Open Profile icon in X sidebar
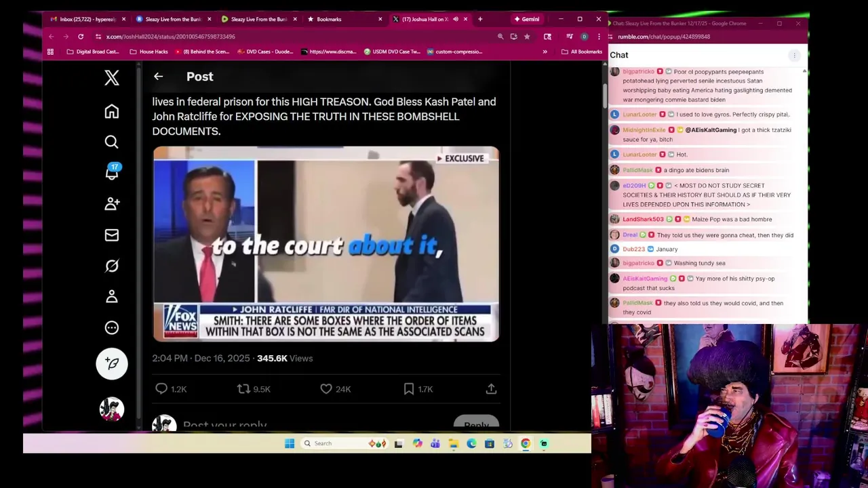868x488 pixels. point(112,296)
